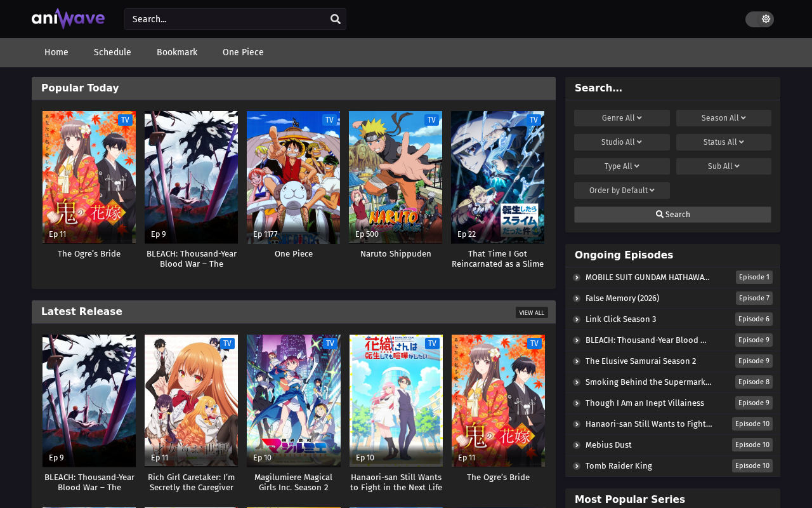Click TV badge on One Piece poster
Screen dimensions: 812x508
click(329, 120)
